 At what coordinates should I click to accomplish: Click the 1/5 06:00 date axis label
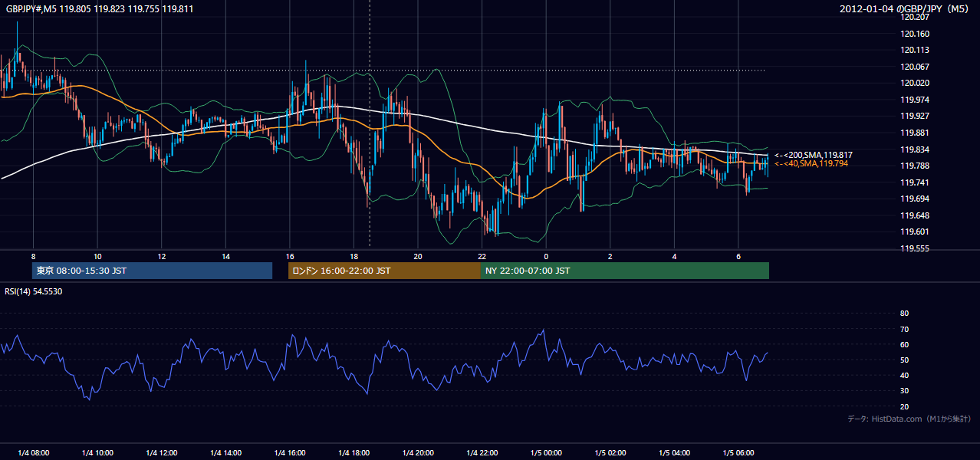(738, 453)
